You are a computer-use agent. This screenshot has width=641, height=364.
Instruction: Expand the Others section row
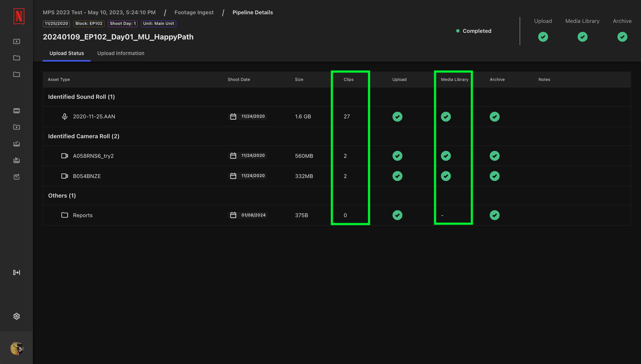pos(62,195)
